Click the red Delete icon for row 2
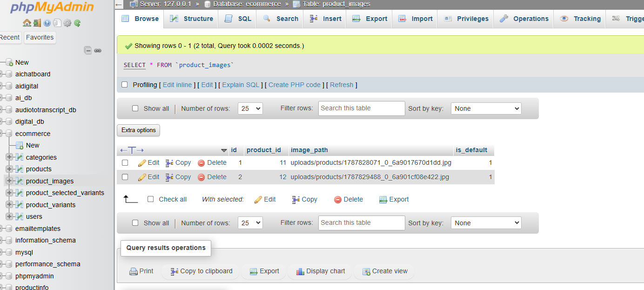Viewport: 644px width, 290px height. click(201, 177)
